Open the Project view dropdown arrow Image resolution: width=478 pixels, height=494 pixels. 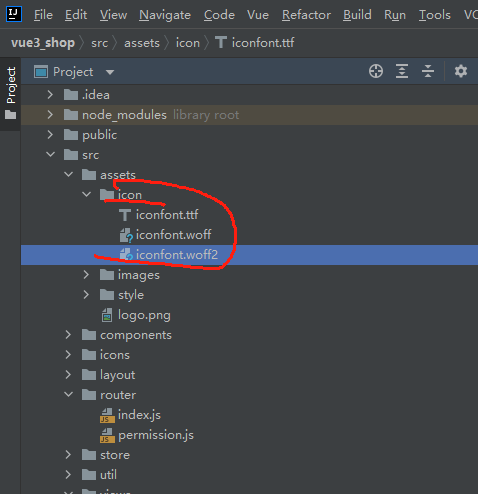[110, 72]
